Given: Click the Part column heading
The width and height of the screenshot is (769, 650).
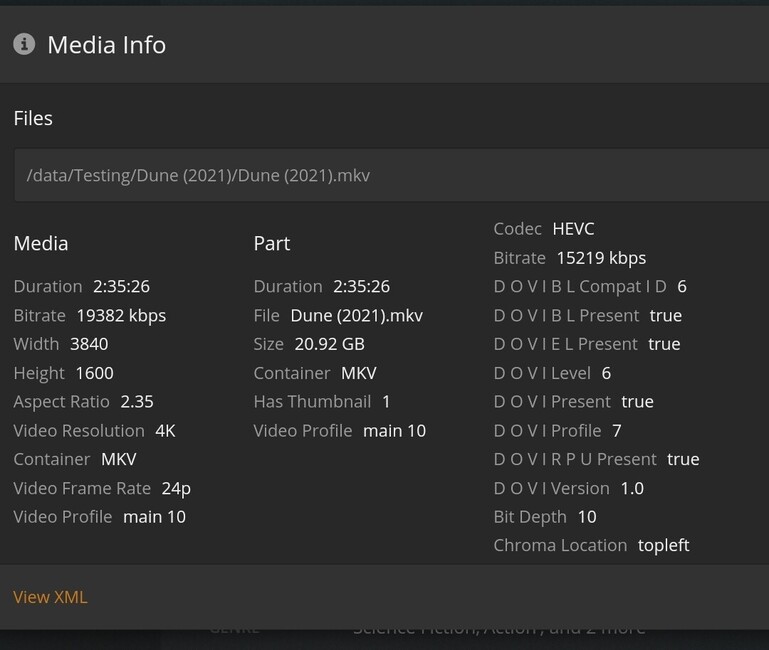Looking at the screenshot, I should pyautogui.click(x=272, y=243).
